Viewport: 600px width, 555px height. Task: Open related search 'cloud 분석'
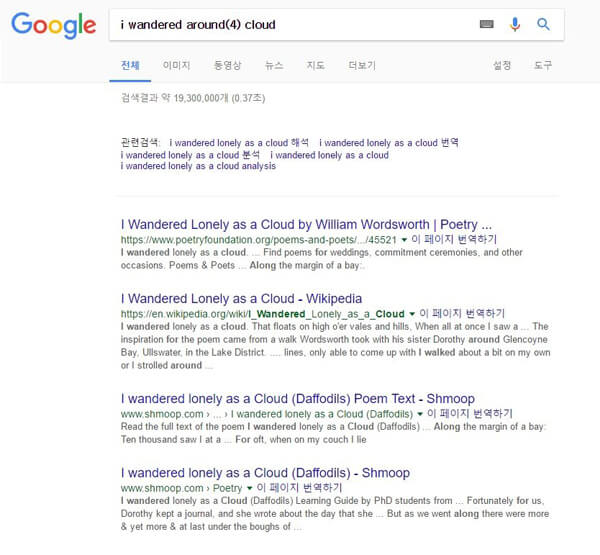[190, 155]
